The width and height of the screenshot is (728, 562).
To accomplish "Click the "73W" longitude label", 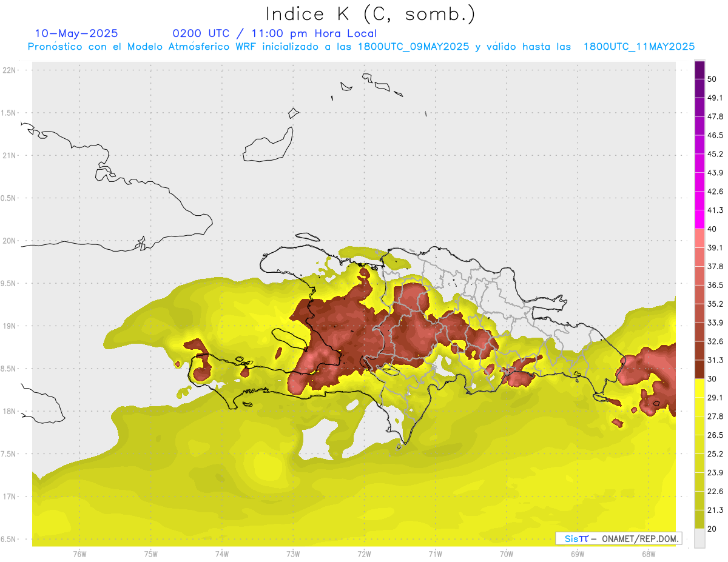I will point(293,554).
